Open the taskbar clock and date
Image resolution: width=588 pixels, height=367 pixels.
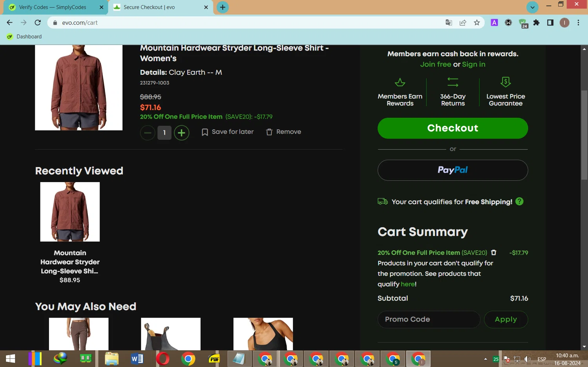pyautogui.click(x=567, y=359)
